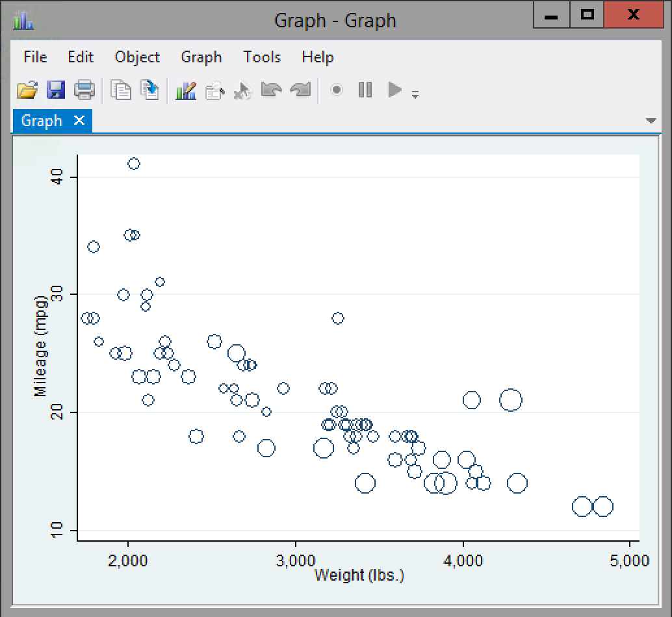Click the 3,000 x-axis label

[x=295, y=560]
